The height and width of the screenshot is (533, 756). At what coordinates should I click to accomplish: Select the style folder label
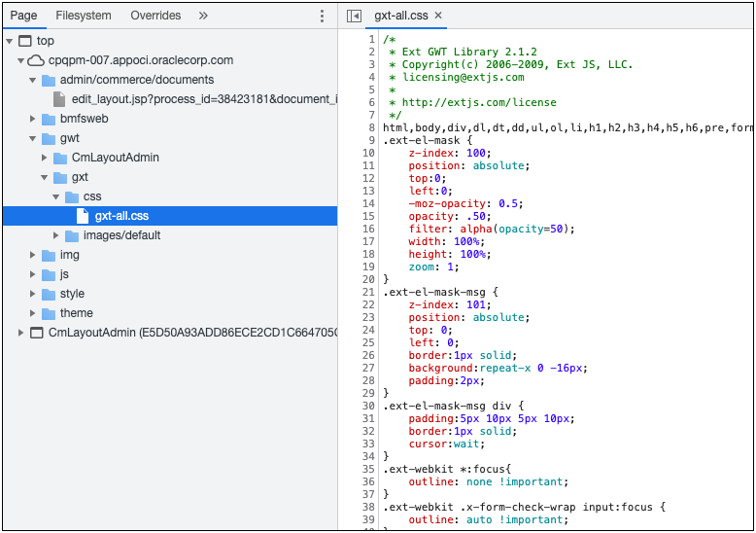(72, 294)
